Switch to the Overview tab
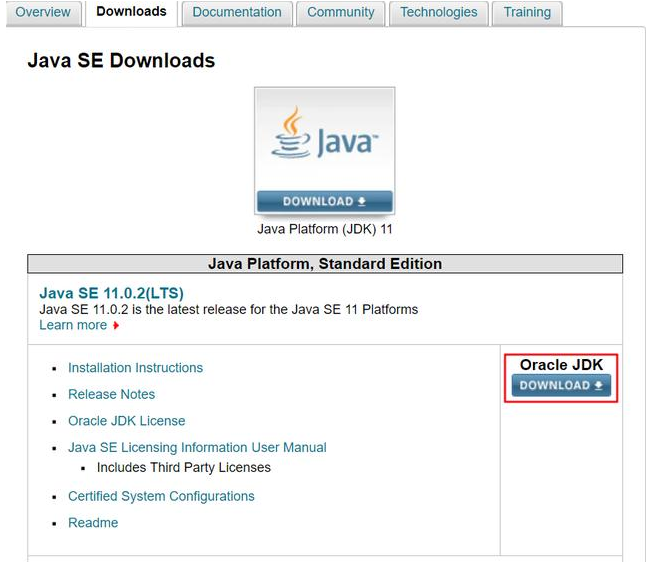Image resolution: width=667 pixels, height=568 pixels. pyautogui.click(x=43, y=13)
